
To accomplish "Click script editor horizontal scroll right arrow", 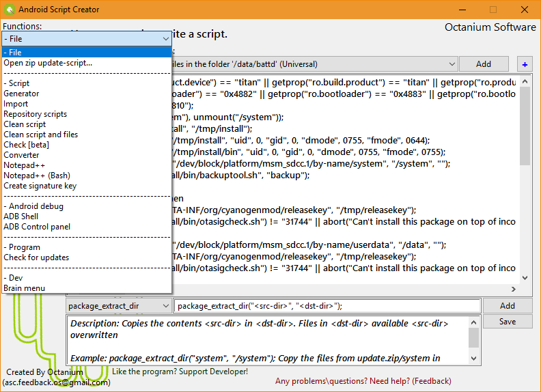I will pos(514,289).
